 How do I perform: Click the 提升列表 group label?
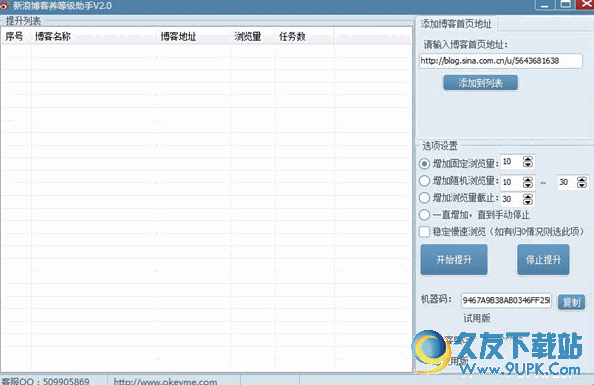23,21
